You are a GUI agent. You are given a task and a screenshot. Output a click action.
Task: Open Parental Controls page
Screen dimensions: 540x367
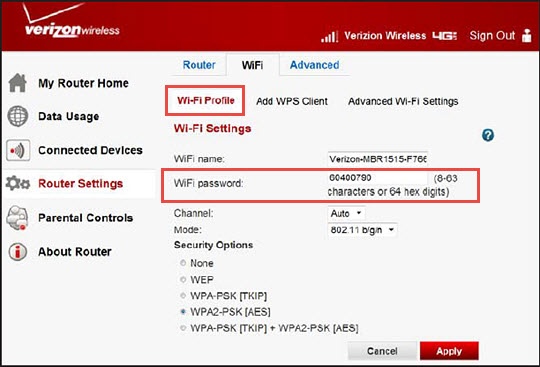click(85, 218)
